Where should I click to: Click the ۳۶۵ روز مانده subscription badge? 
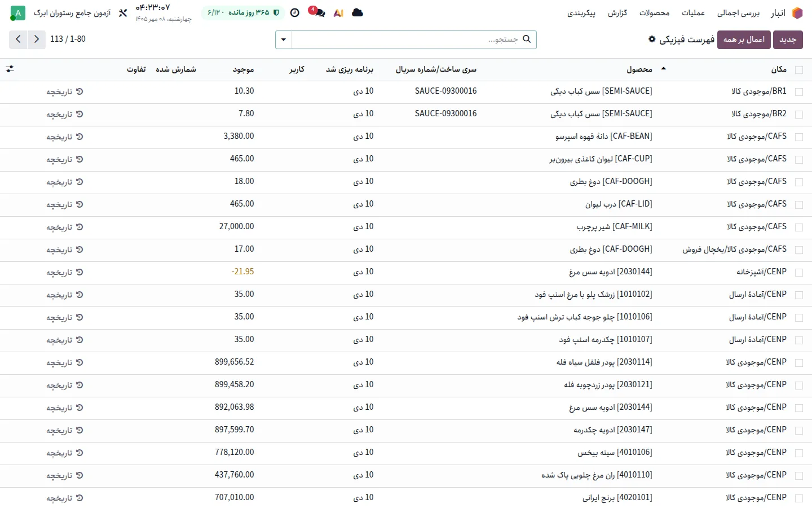point(243,12)
